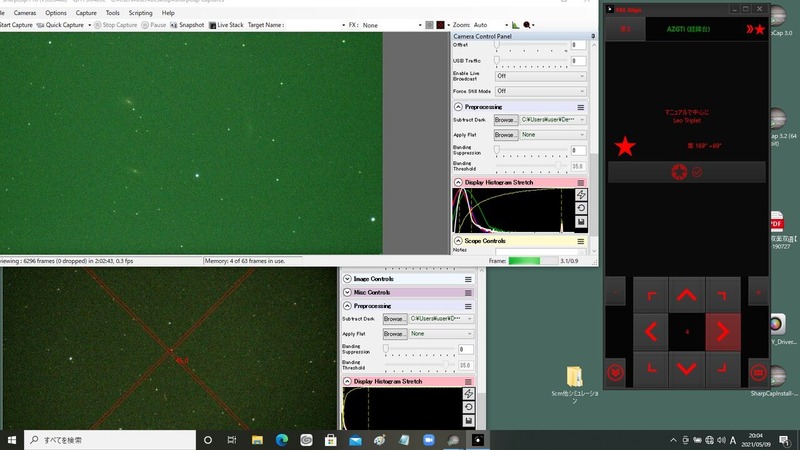Image resolution: width=800 pixels, height=450 pixels.
Task: Auto-stretch histogram with the lightning icon
Action: point(581,195)
